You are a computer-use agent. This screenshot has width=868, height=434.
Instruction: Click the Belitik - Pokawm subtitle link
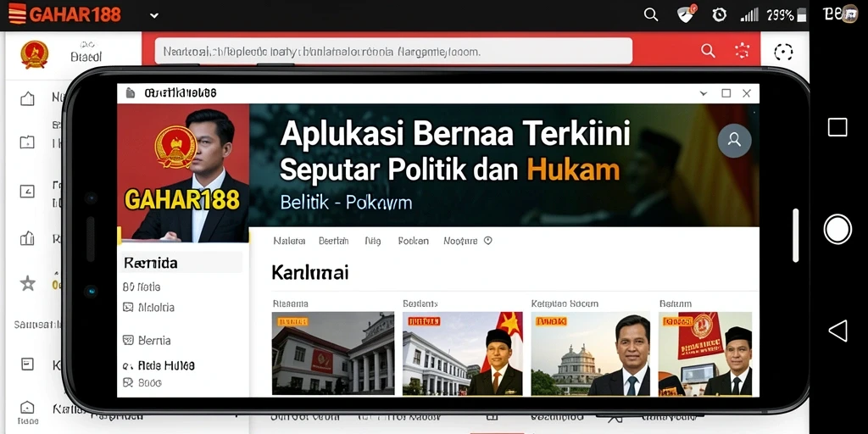tap(346, 203)
